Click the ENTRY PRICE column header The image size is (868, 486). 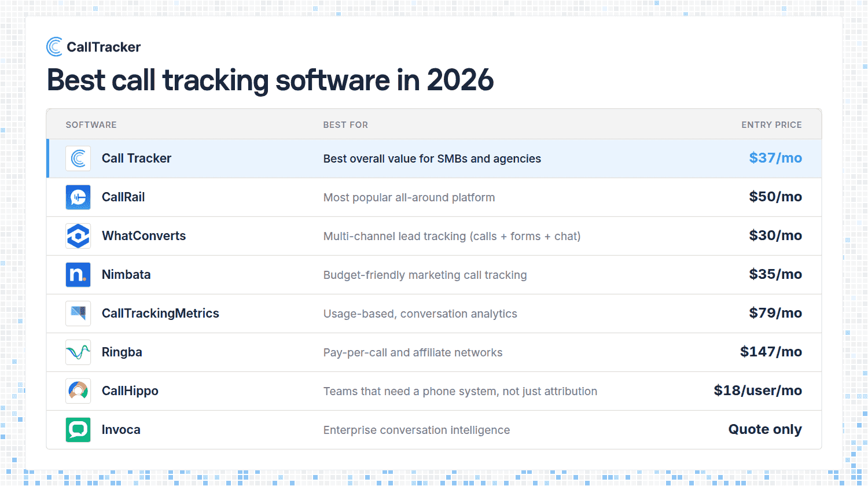[771, 125]
